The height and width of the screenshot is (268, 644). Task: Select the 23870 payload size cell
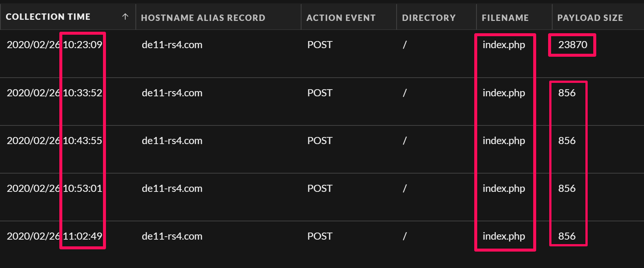[572, 45]
